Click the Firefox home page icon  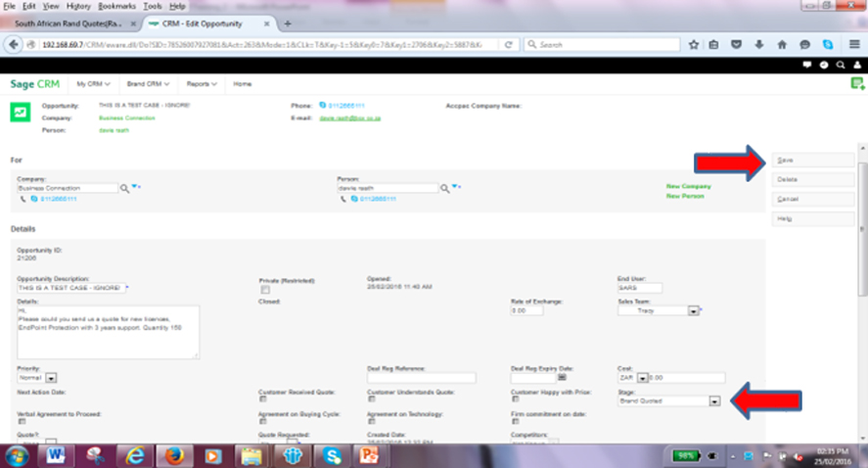[782, 44]
